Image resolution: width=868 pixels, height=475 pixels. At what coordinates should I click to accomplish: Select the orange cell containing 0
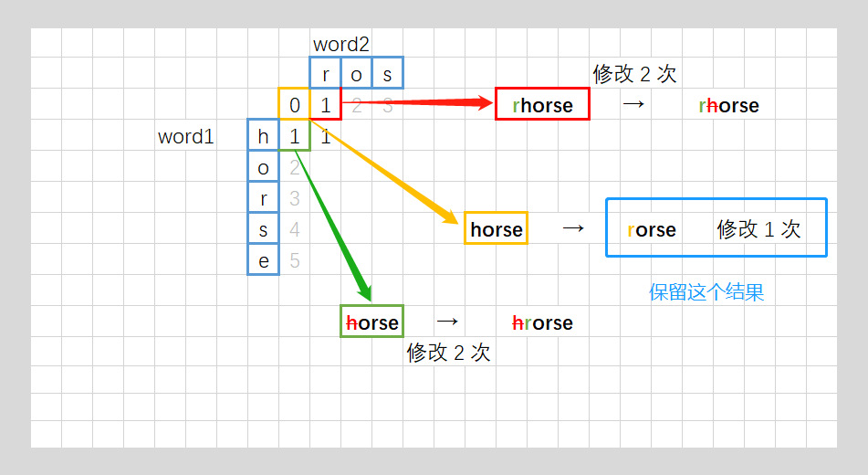click(x=294, y=105)
